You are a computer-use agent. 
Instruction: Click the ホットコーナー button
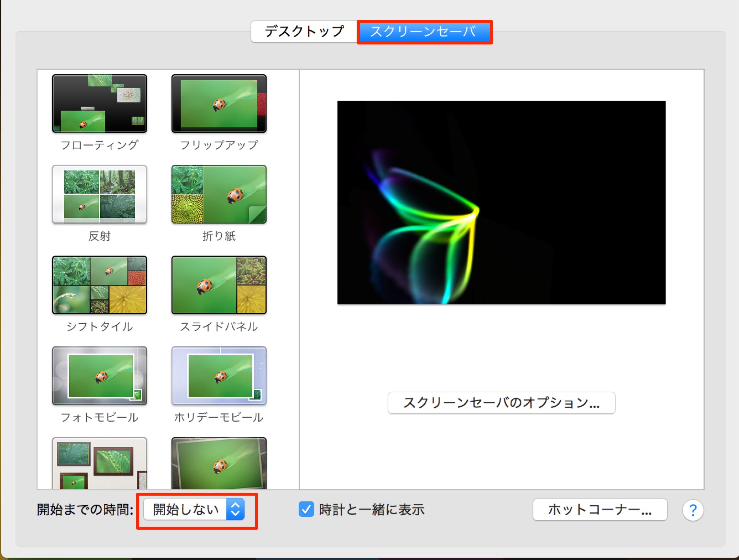point(600,510)
